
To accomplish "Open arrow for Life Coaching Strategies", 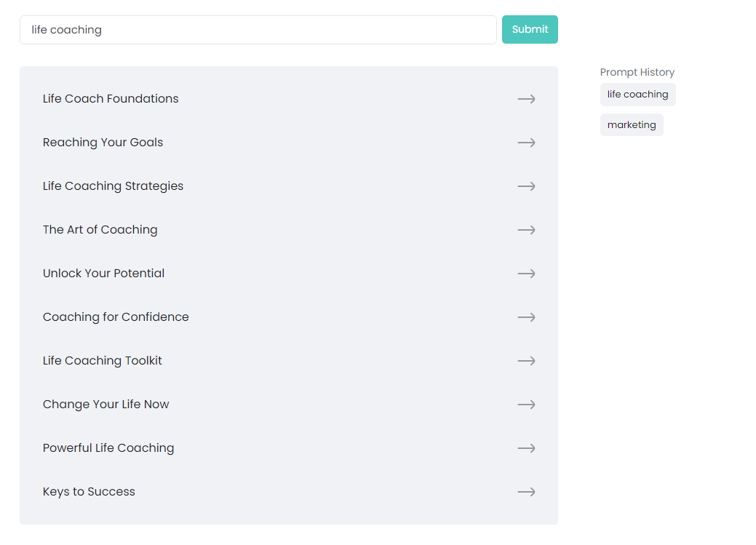I will pos(526,186).
